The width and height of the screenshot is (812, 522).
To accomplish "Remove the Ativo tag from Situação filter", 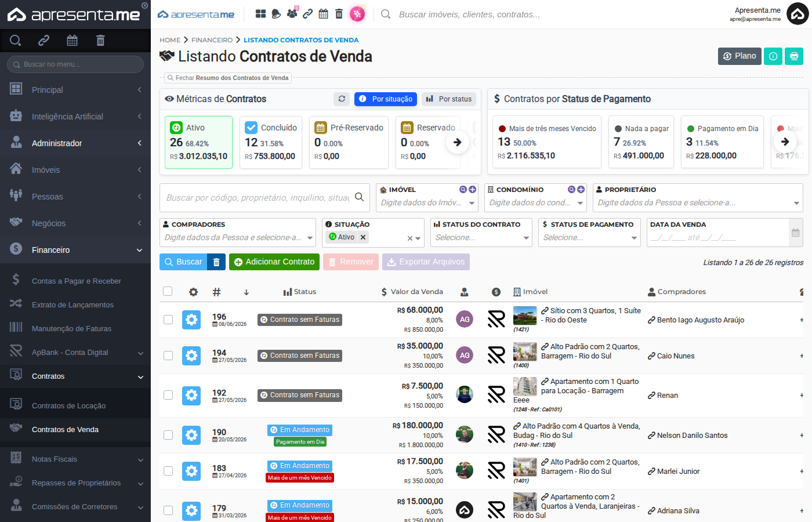I will (x=363, y=237).
